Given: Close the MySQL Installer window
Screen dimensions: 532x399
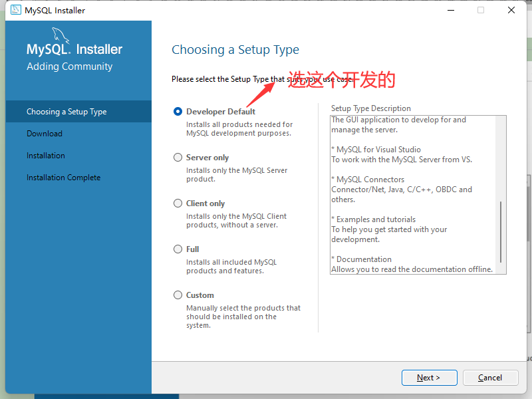Looking at the screenshot, I should point(511,10).
